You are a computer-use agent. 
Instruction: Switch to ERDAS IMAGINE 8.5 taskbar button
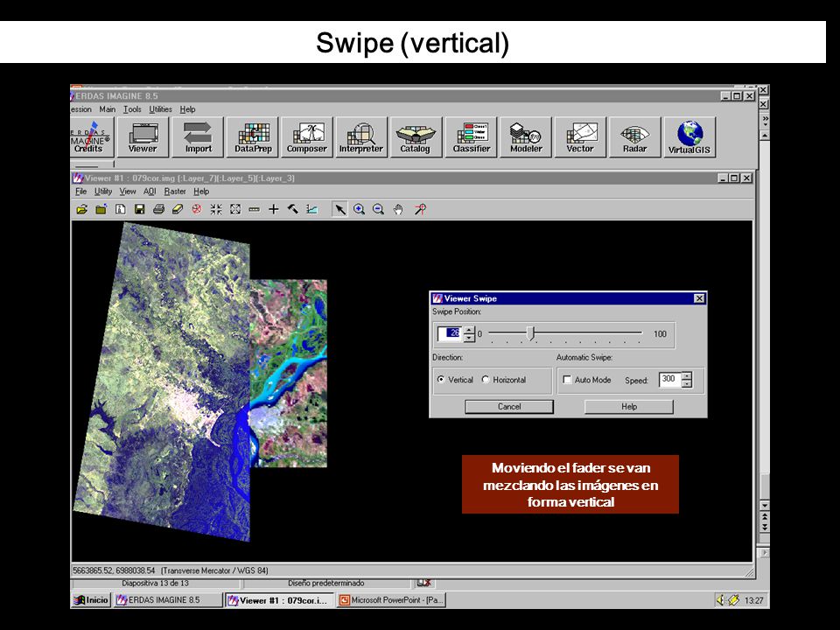coord(168,600)
